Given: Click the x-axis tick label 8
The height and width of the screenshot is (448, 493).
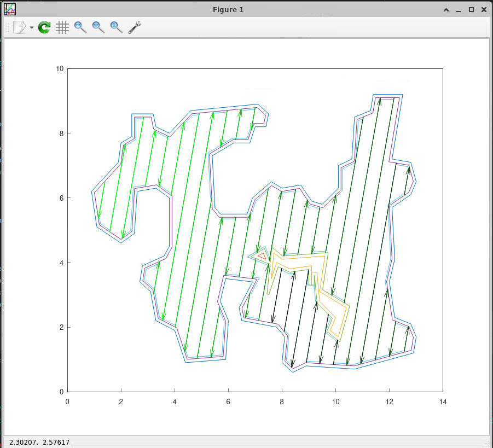Looking at the screenshot, I should coord(282,402).
